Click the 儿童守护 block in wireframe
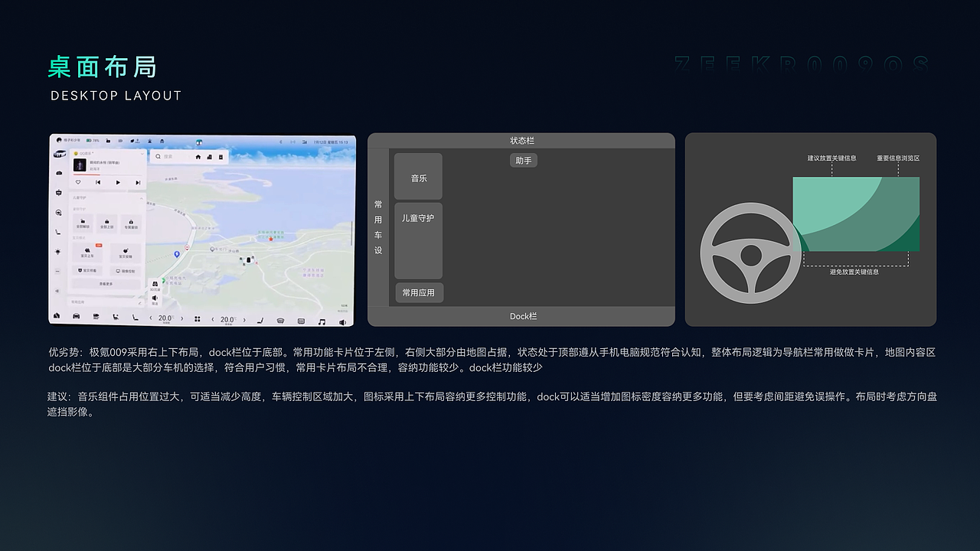This screenshot has height=551, width=980. [x=419, y=241]
